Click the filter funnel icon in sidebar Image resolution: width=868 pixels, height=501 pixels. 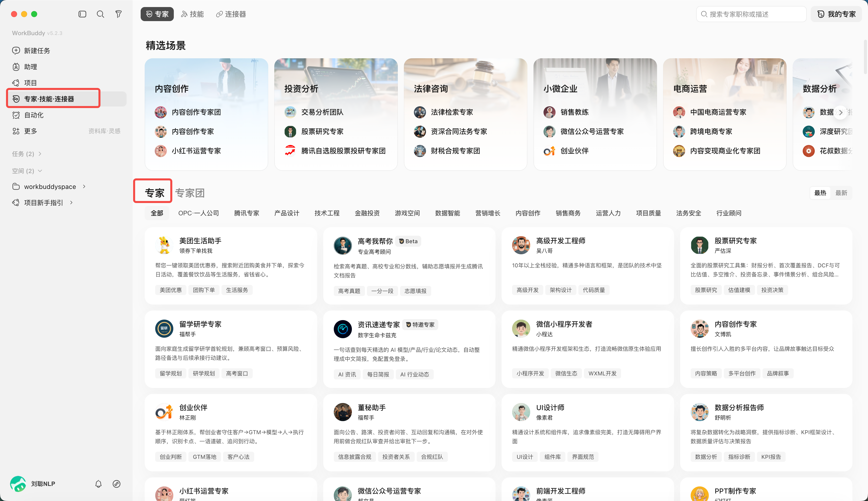click(118, 14)
